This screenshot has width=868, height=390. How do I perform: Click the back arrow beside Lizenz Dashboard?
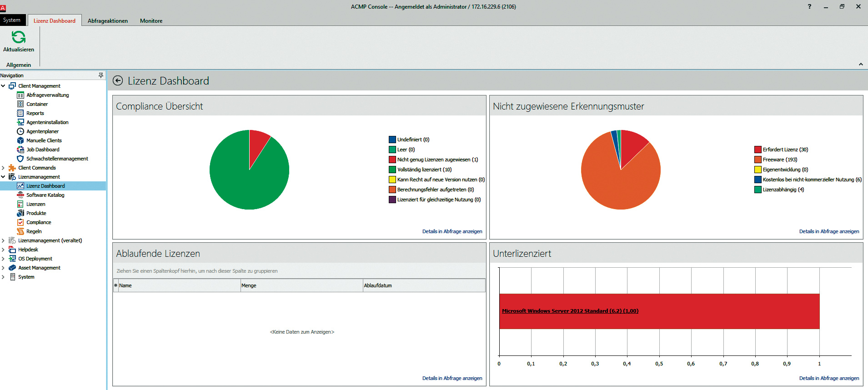tap(118, 81)
